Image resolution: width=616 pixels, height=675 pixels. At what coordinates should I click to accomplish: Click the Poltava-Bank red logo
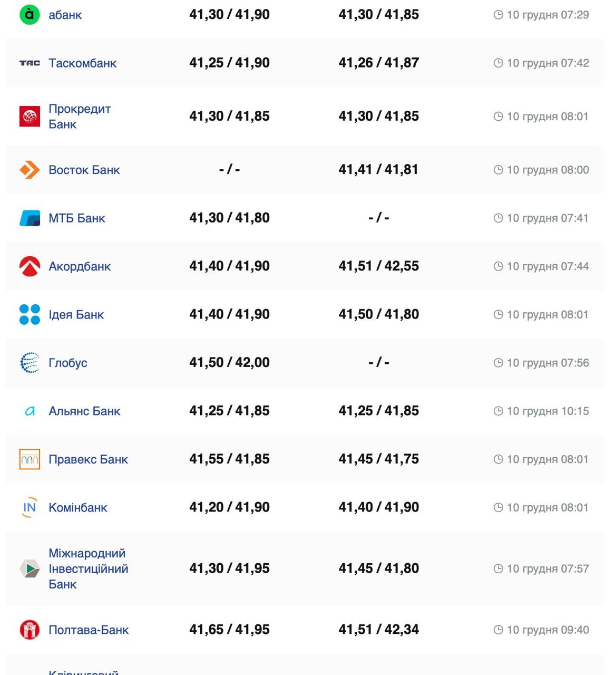coord(30,630)
